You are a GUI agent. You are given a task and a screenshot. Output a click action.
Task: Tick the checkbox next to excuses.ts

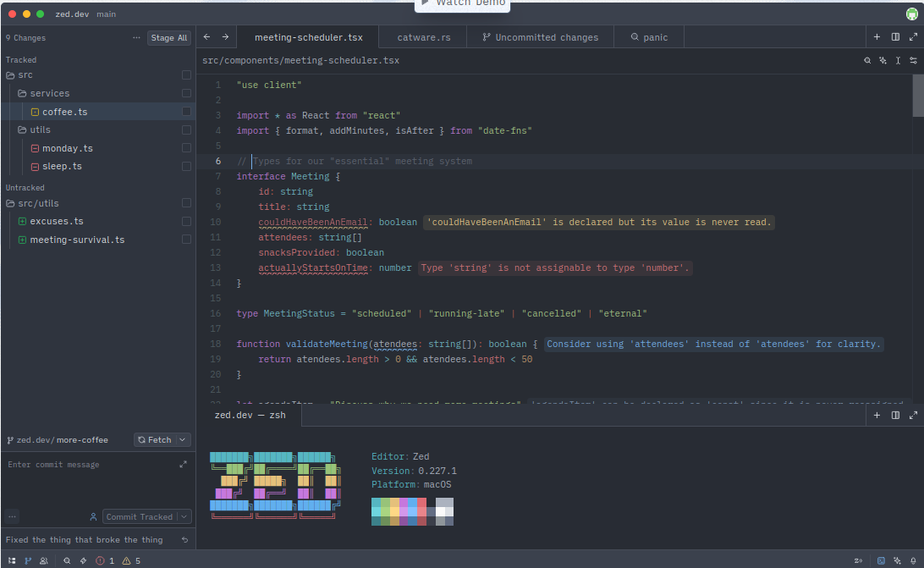click(186, 222)
